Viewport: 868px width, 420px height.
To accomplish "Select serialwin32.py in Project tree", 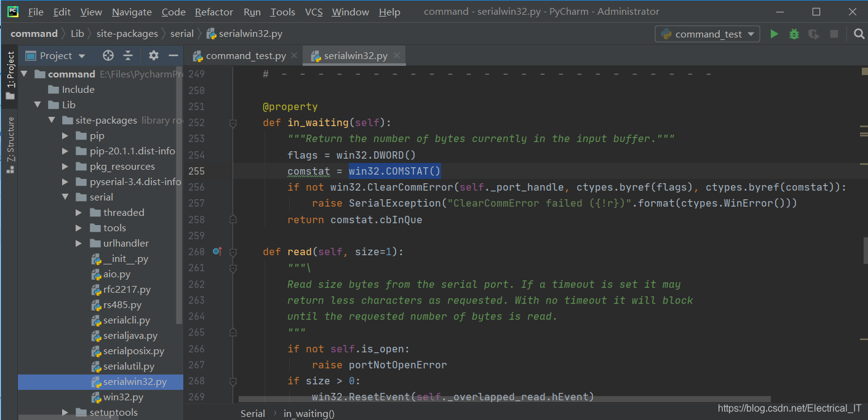I will [100, 382].
